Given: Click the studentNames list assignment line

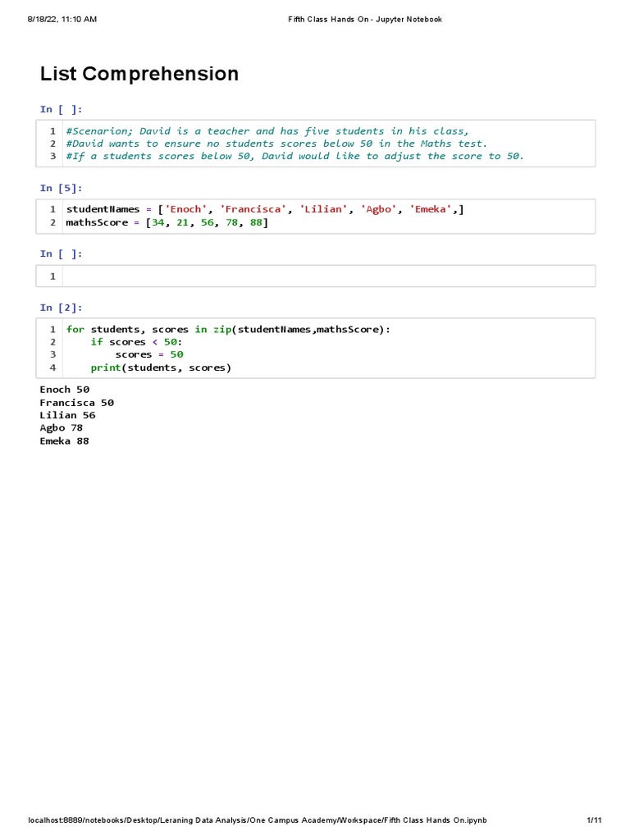Looking at the screenshot, I should [x=265, y=209].
